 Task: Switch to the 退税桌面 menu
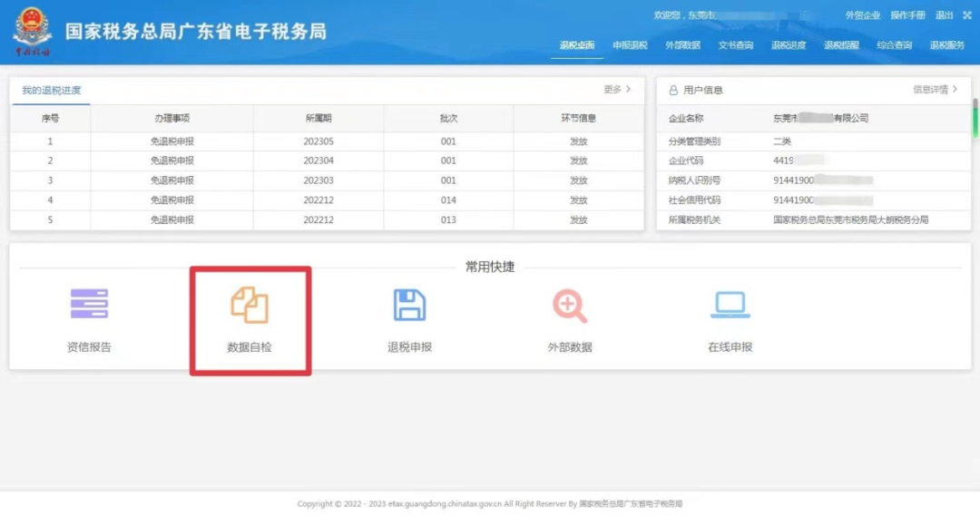tap(577, 45)
